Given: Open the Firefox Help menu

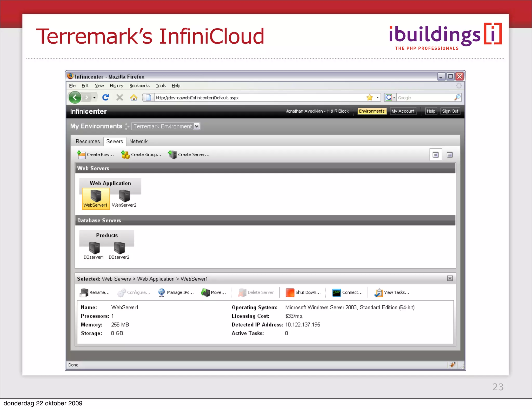Looking at the screenshot, I should pos(176,86).
